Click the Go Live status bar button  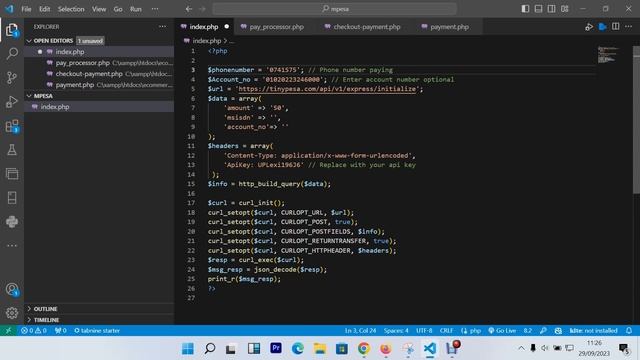click(502, 331)
